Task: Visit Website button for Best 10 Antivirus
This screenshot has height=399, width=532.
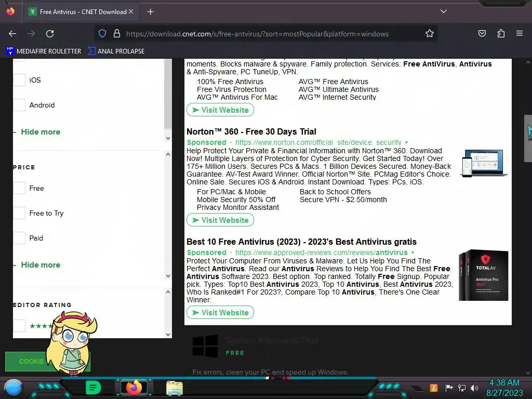Action: click(x=220, y=312)
